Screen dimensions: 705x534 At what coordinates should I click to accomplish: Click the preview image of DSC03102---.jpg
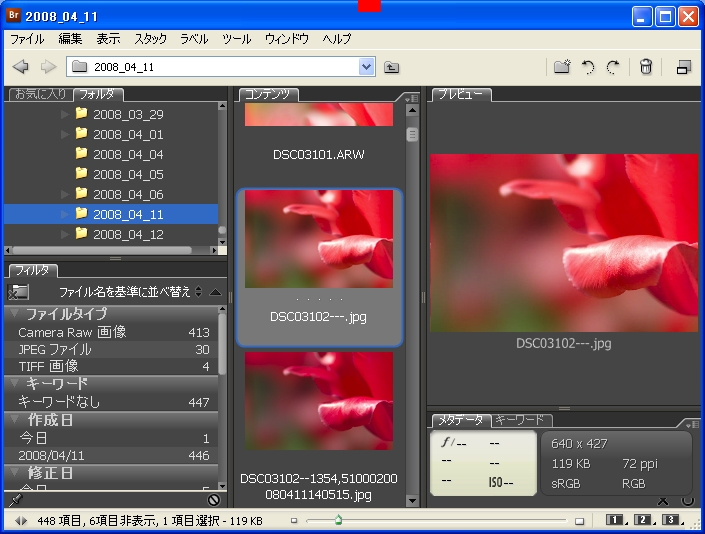563,243
